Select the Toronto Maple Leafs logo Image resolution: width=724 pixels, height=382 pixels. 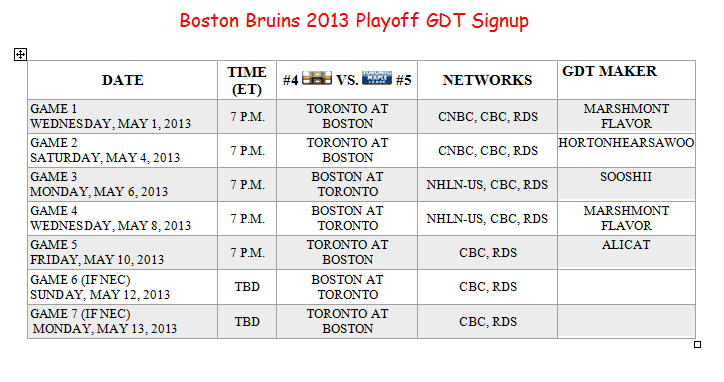click(377, 78)
